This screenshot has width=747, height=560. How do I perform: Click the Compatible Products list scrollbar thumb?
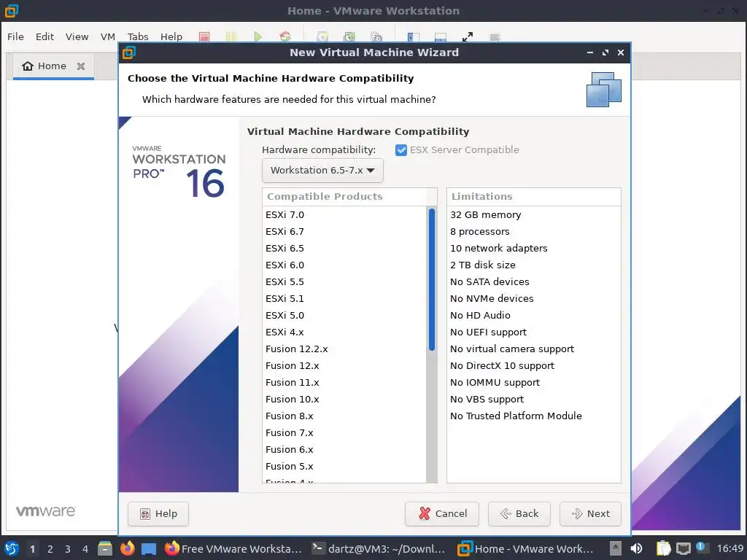[x=432, y=279]
